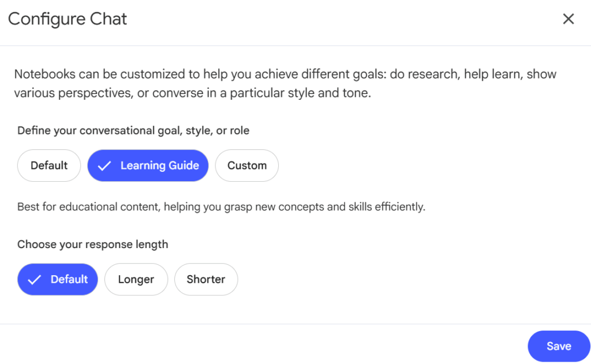Close the Configure Chat dialog
This screenshot has width=591, height=364.
pos(568,19)
